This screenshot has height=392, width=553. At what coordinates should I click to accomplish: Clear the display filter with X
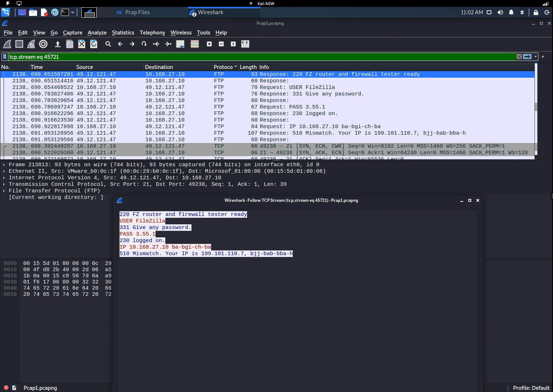coord(519,57)
